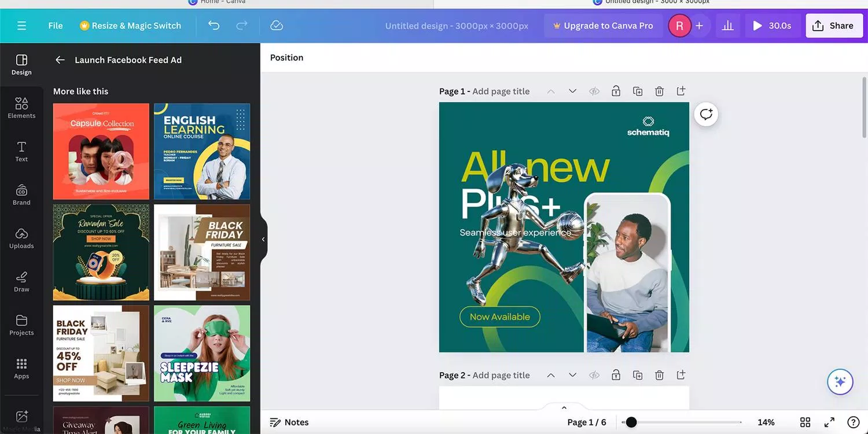
Task: Toggle fullscreen presentation mode
Action: 829,422
